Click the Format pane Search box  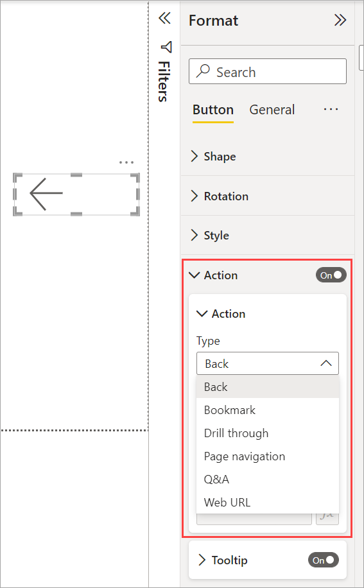pos(268,71)
